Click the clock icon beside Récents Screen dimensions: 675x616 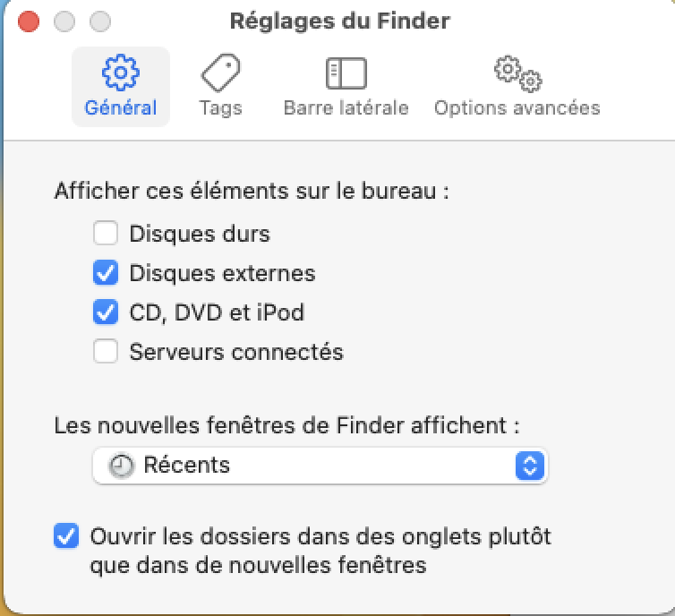[x=121, y=466]
